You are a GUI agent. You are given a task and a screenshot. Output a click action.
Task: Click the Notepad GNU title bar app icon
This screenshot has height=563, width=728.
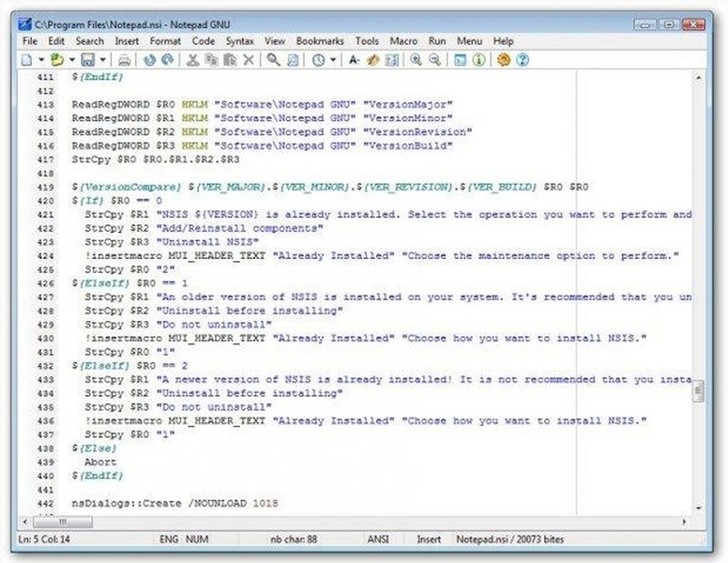tap(25, 24)
